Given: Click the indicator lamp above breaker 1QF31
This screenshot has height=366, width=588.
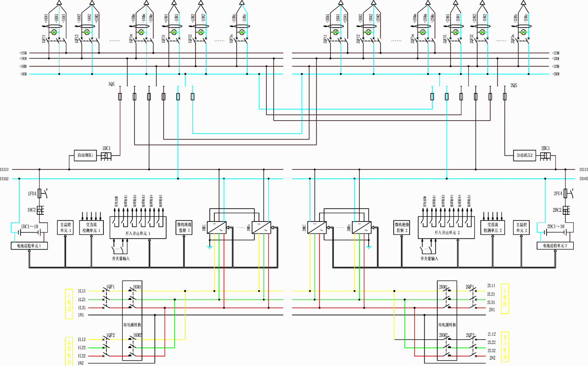Looking at the screenshot, I should click(174, 32).
